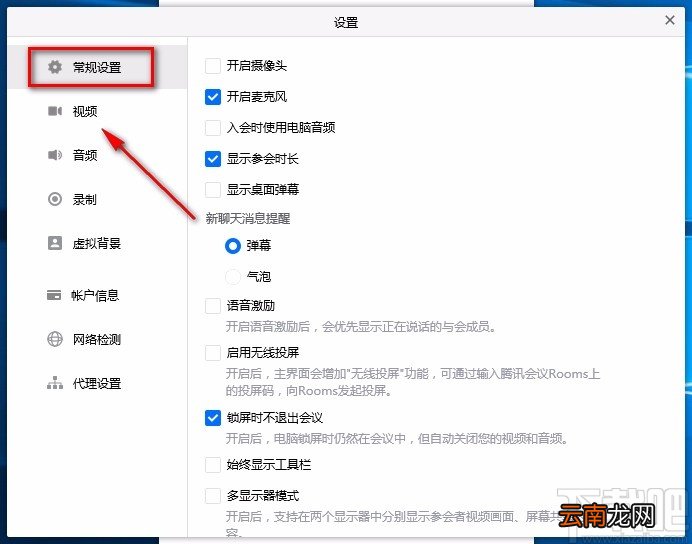This screenshot has width=692, height=544.
Task: Click the record circle icon beside 录制
Action: pyautogui.click(x=55, y=199)
